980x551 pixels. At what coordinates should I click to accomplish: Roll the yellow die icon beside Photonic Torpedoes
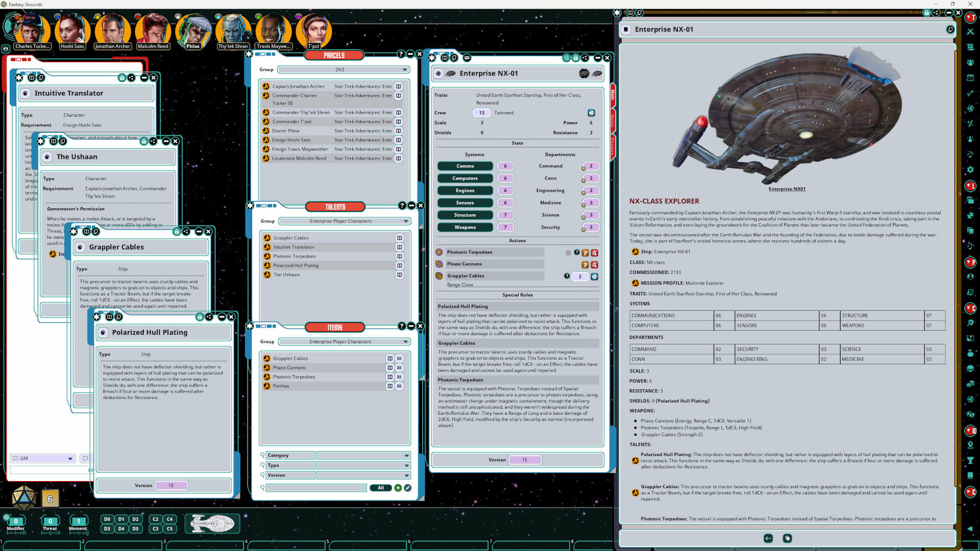click(x=585, y=252)
